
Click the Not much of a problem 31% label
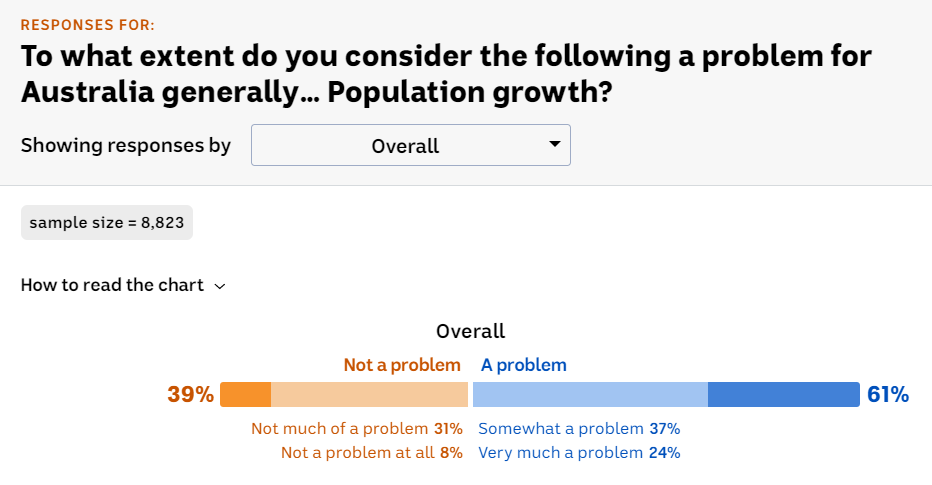(x=356, y=429)
